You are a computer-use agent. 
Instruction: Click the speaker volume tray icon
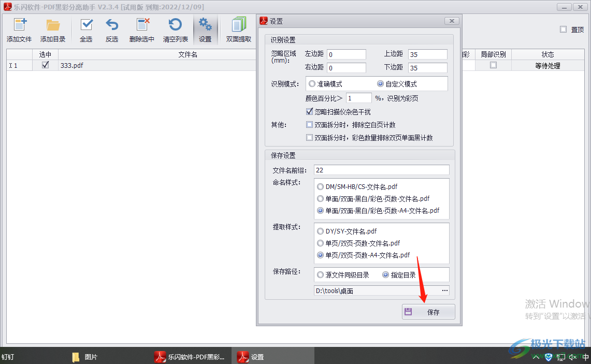(x=573, y=357)
